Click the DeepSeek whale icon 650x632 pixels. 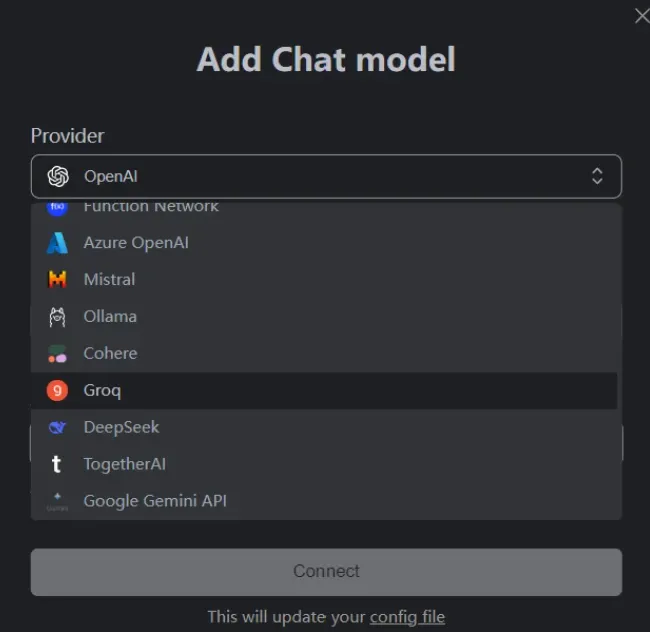click(57, 427)
